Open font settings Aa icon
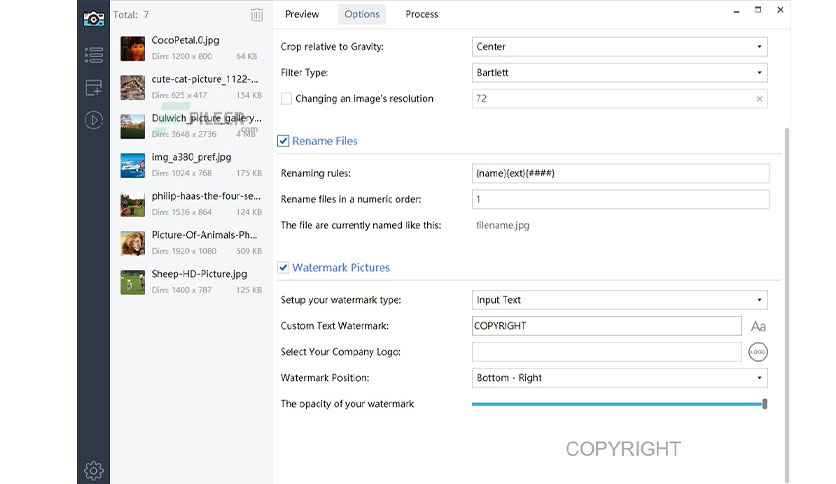Viewport: 836px width, 484px height. pos(758,326)
